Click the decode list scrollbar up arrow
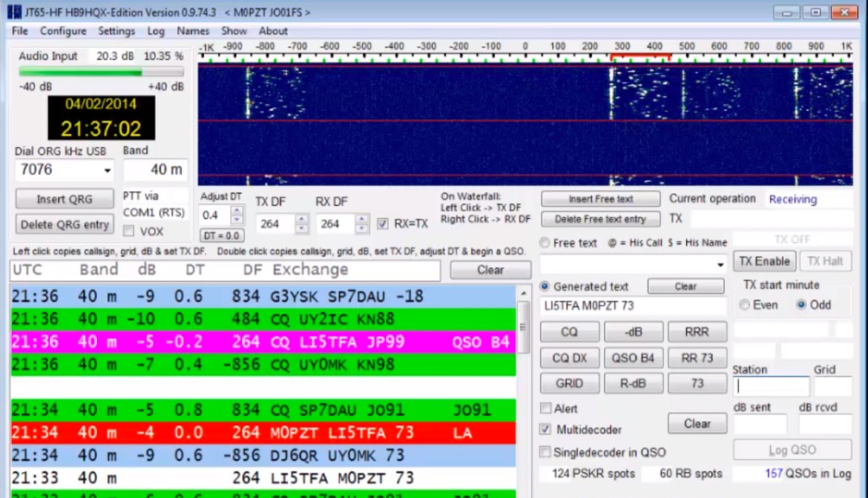868x498 pixels. (x=524, y=293)
